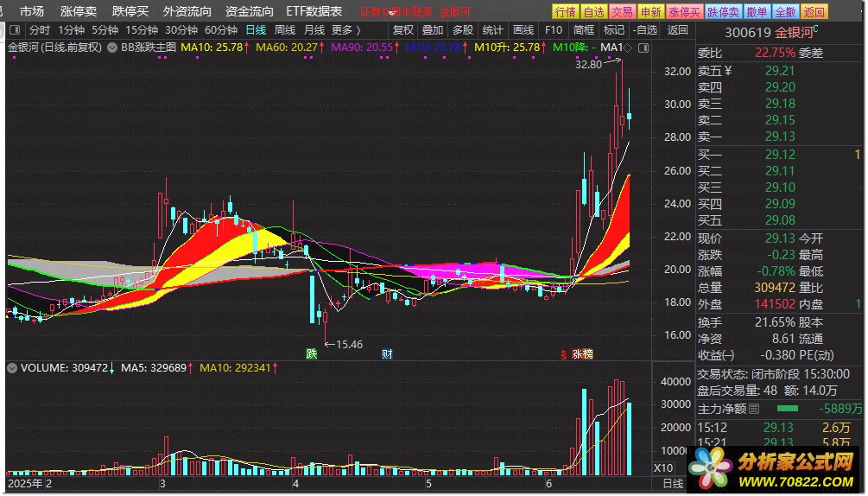Image resolution: width=868 pixels, height=496 pixels.
Task: Switch to the 15分钟 period
Action: point(142,30)
